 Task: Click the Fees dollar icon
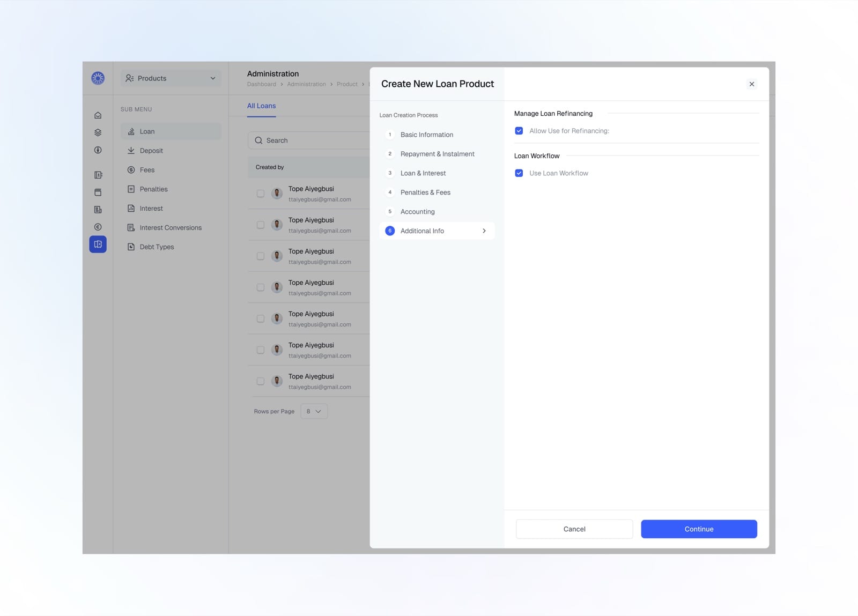[131, 170]
